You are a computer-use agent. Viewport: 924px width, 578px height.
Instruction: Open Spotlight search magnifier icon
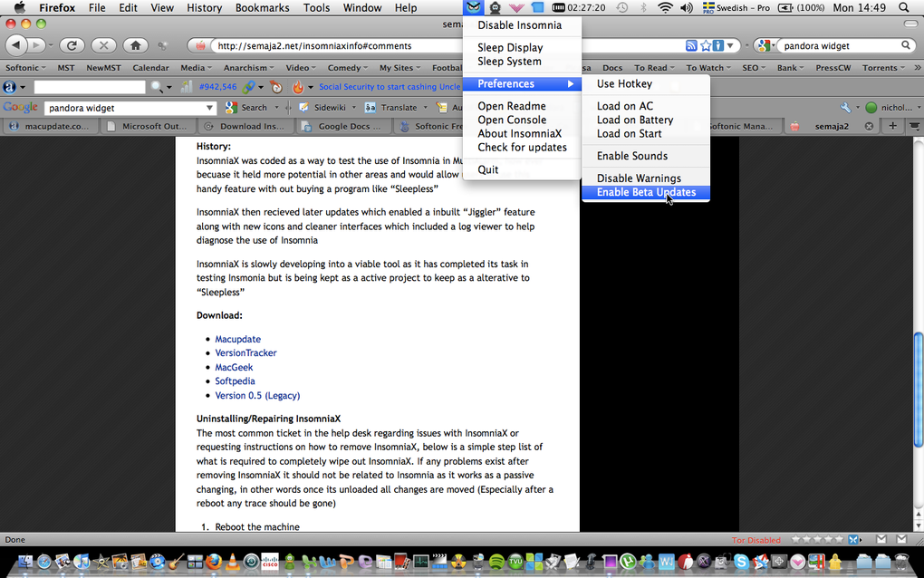904,7
